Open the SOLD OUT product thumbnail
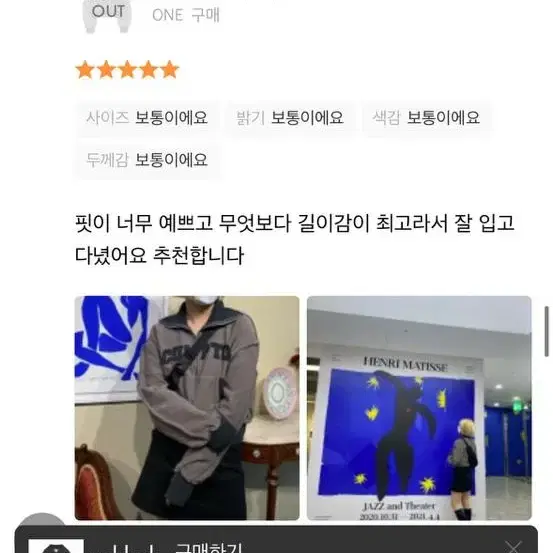553x553 pixels. (107, 16)
